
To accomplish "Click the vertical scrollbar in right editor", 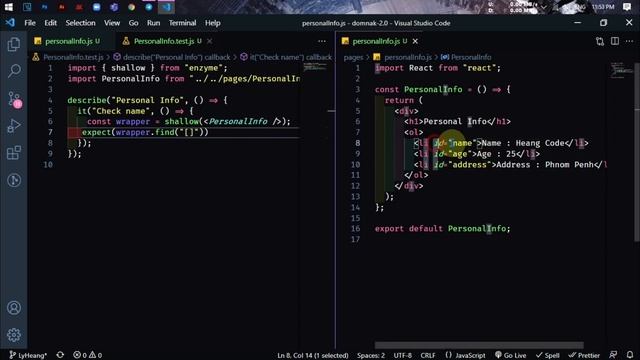I will [x=637, y=151].
